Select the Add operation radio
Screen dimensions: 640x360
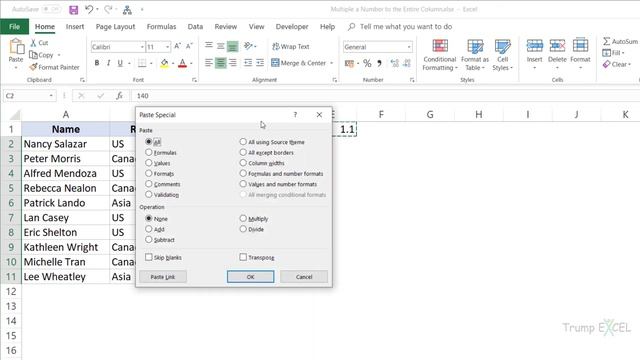(x=149, y=229)
